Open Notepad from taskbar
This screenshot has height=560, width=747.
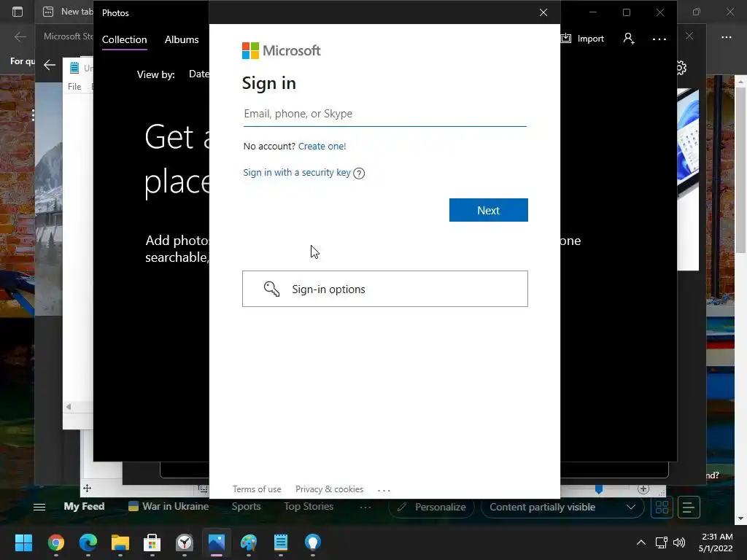coord(281,542)
